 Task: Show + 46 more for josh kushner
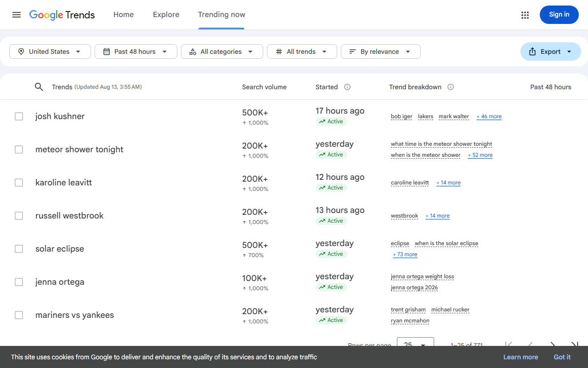[x=489, y=116]
